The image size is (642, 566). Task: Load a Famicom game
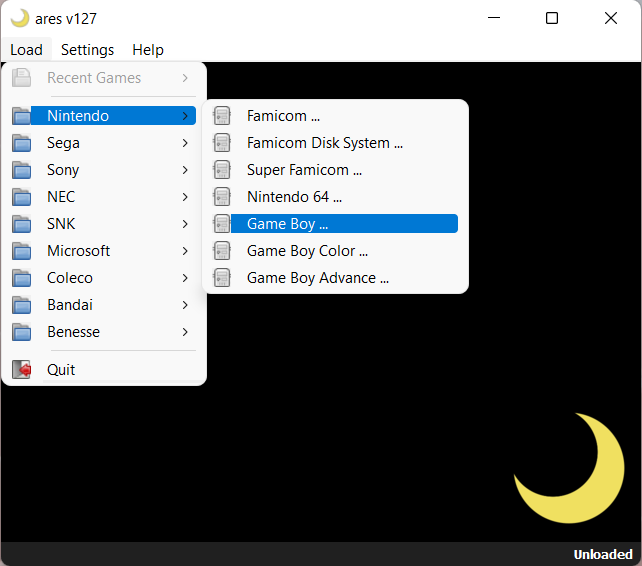click(x=335, y=116)
